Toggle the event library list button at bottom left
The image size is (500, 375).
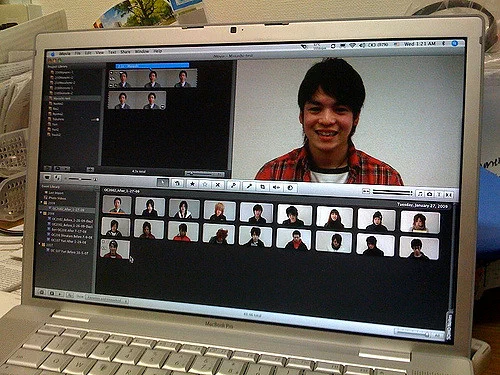[x=42, y=293]
